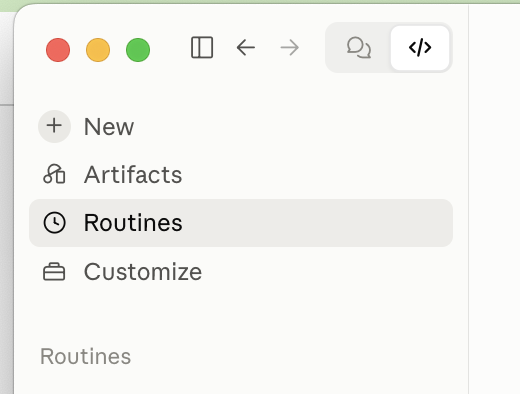Go forward with the right arrow
520x394 pixels.
(290, 48)
